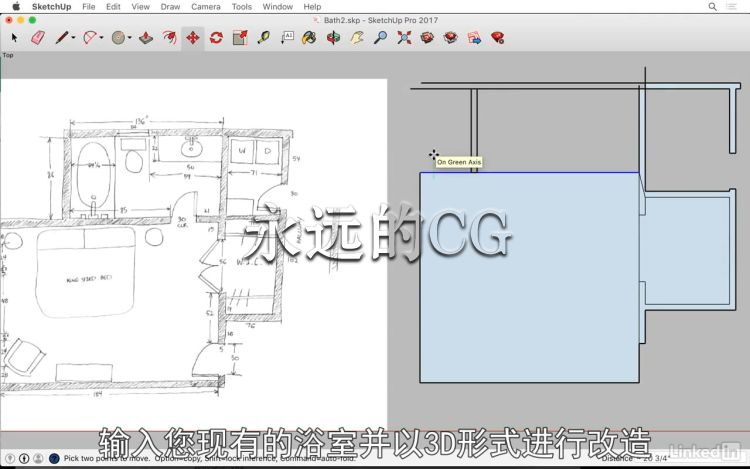The width and height of the screenshot is (750, 469).
Task: Click the Bath2.skp window title
Action: point(381,20)
